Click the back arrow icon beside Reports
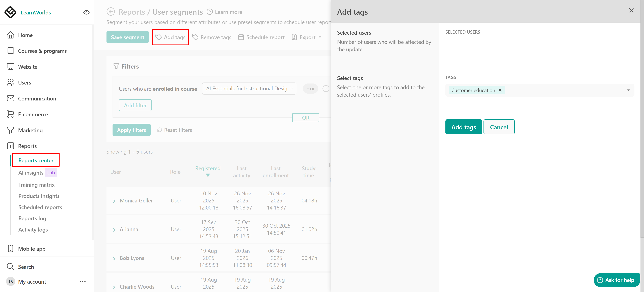The width and height of the screenshot is (644, 292). tap(111, 12)
